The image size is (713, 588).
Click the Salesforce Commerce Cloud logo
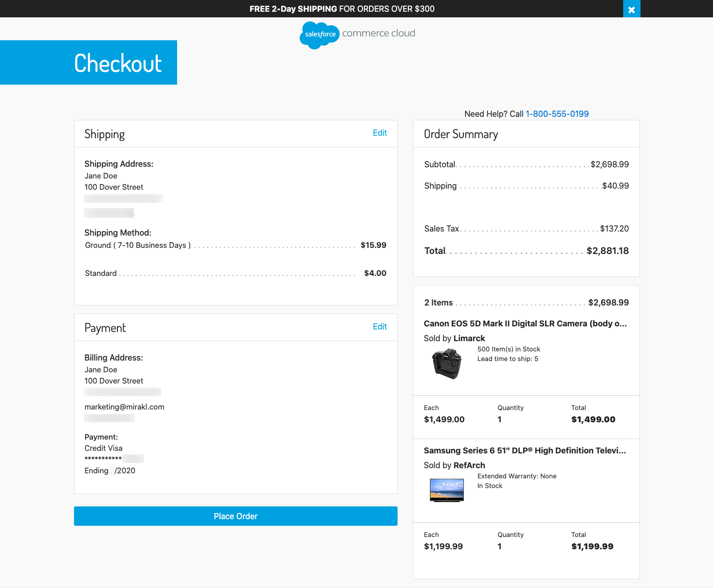click(357, 34)
